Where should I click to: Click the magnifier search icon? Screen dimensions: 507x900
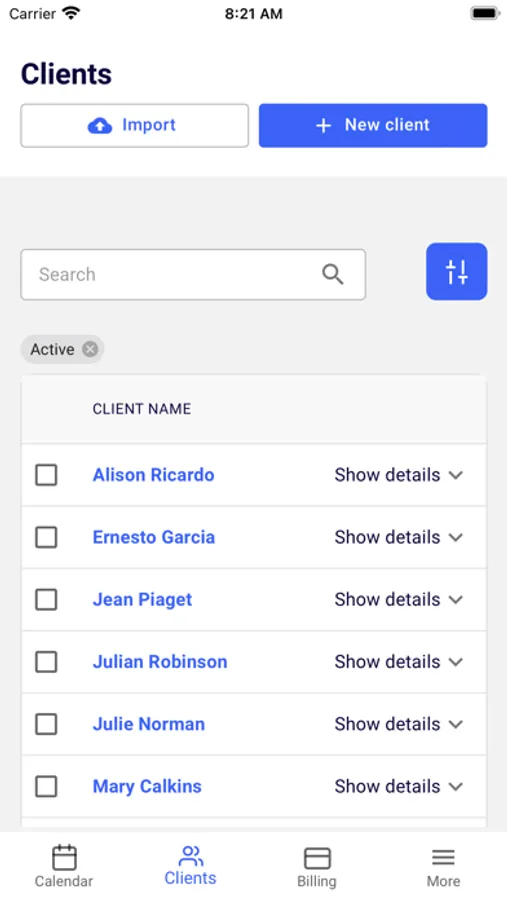(x=332, y=274)
